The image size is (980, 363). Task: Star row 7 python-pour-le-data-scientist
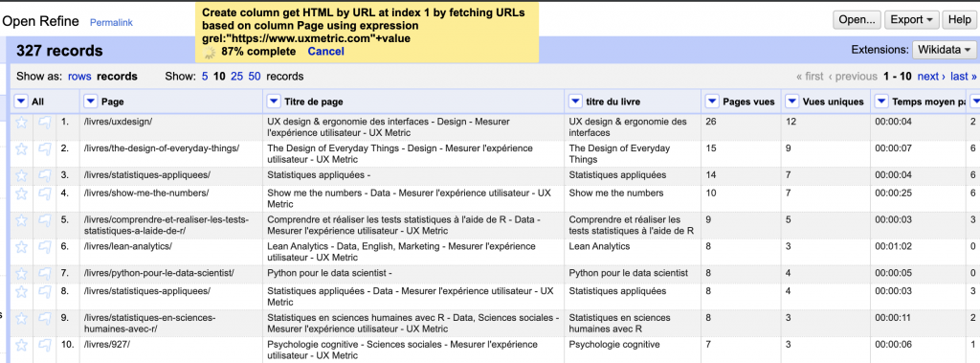click(22, 274)
